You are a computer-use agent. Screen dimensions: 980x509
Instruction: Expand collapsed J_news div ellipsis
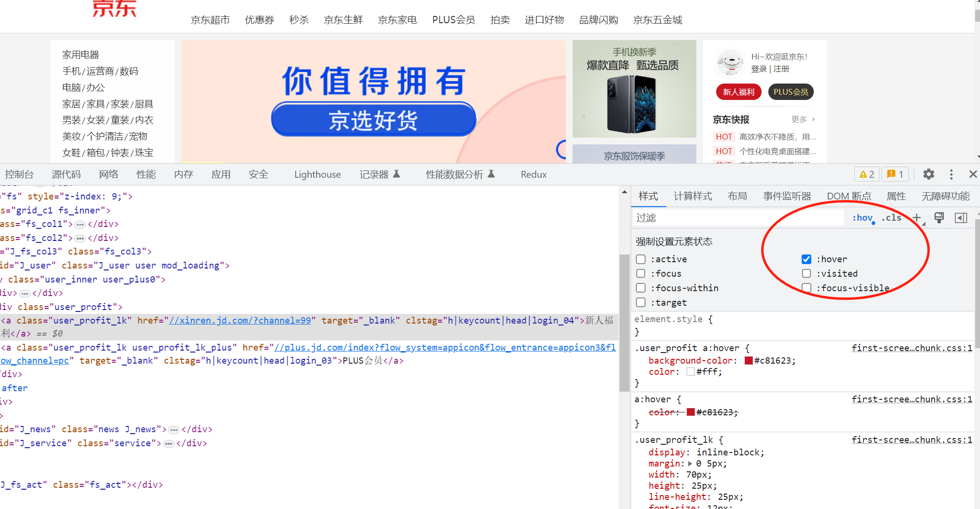pos(174,430)
